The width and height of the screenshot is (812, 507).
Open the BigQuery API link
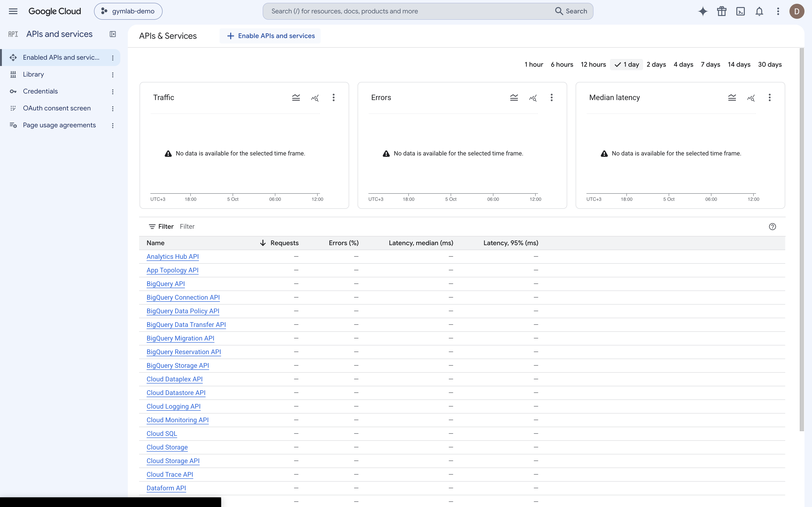(166, 284)
